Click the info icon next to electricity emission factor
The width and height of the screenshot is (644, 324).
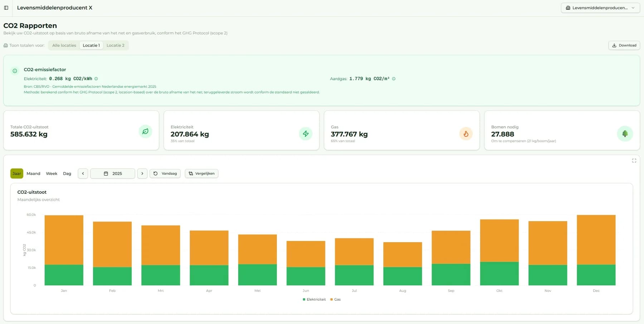click(96, 79)
